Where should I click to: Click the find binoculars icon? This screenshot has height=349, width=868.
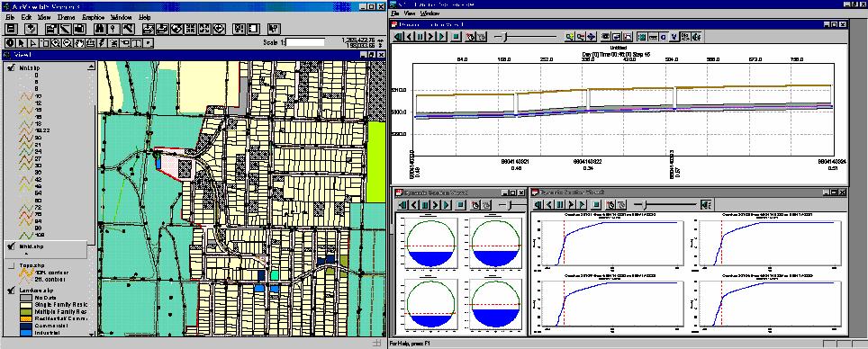(x=100, y=29)
